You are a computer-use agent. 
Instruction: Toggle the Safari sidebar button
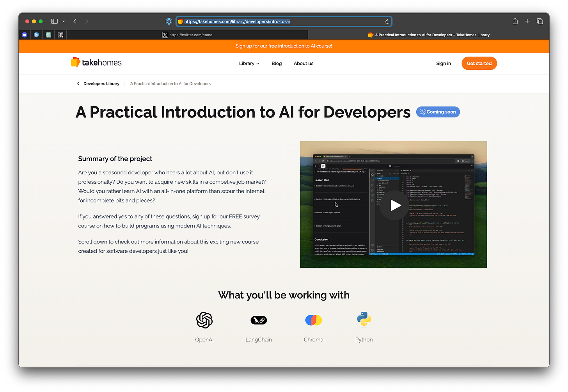[x=55, y=21]
